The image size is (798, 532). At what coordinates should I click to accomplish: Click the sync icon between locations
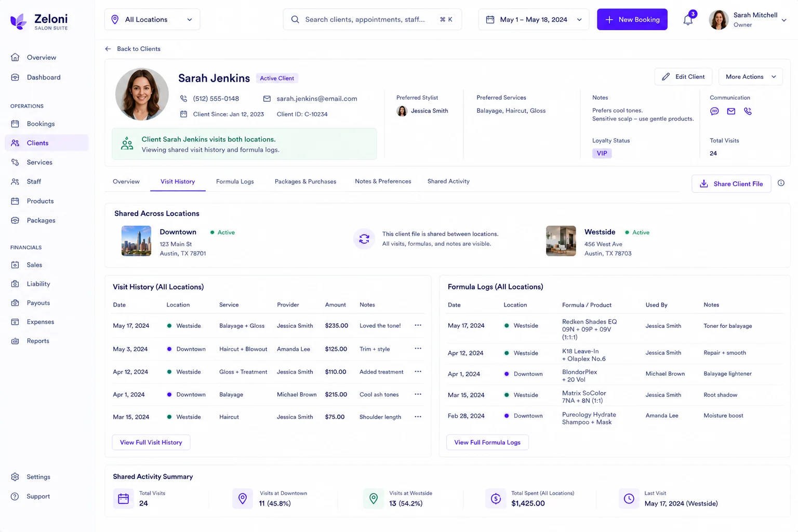(364, 238)
